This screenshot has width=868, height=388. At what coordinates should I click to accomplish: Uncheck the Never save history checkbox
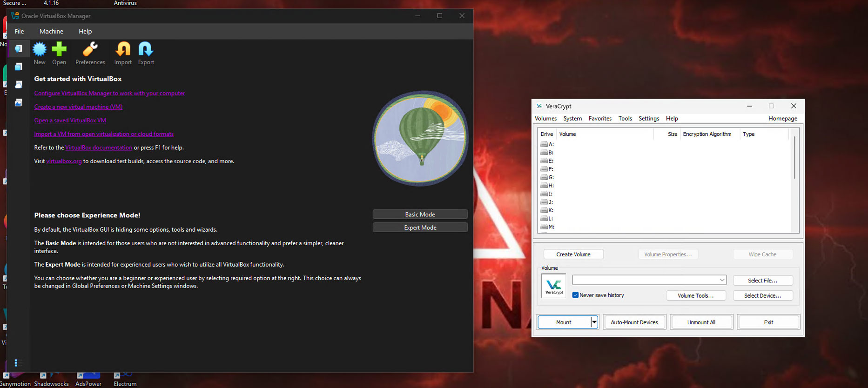575,295
